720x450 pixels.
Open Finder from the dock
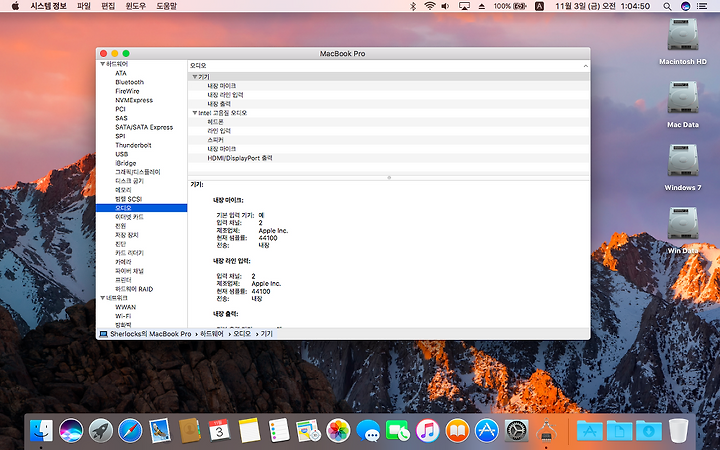41,431
